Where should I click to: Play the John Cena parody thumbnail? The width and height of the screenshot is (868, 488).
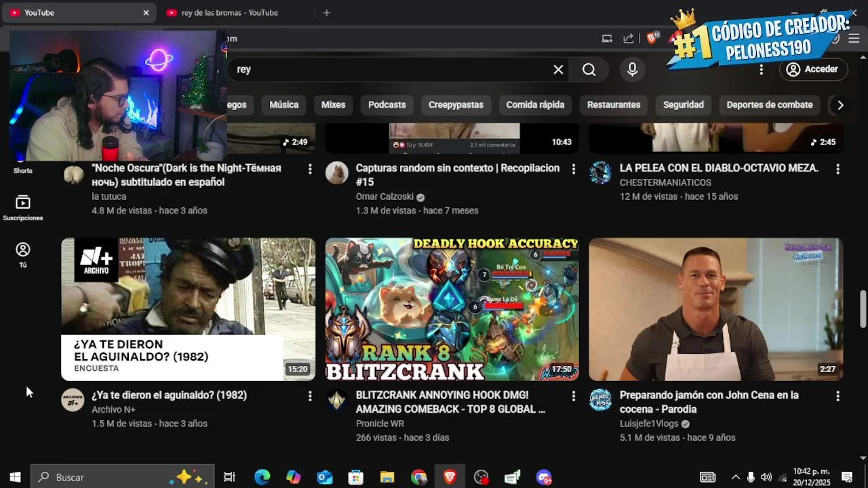tap(716, 309)
